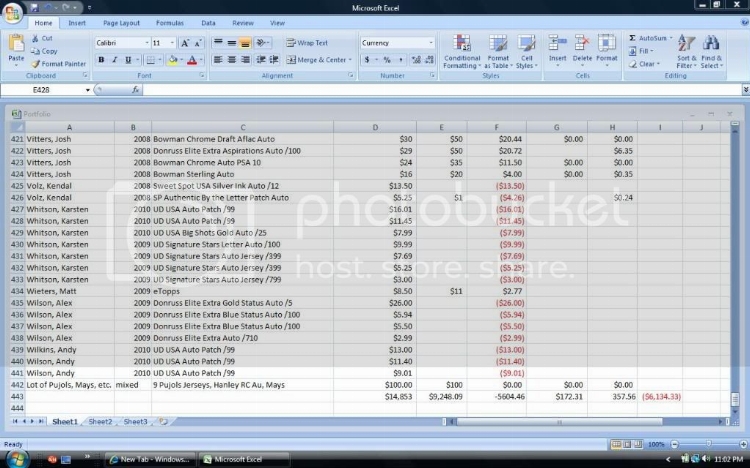Toggle Bold formatting
The width and height of the screenshot is (750, 468).
click(x=101, y=60)
